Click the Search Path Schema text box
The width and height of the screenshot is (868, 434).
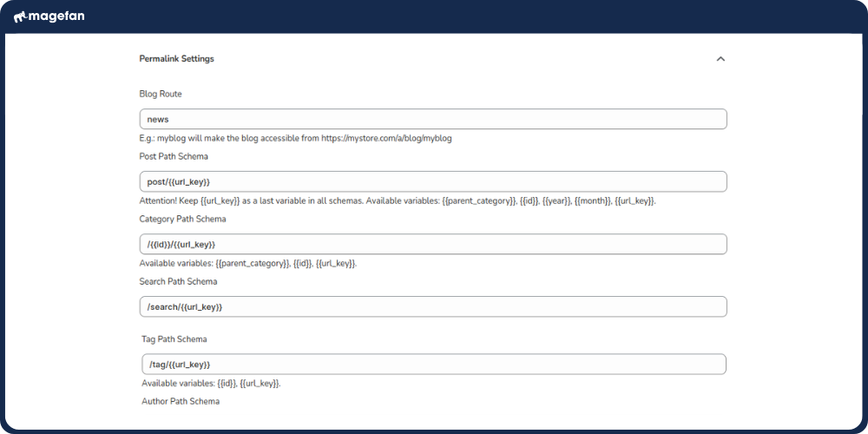click(x=432, y=306)
